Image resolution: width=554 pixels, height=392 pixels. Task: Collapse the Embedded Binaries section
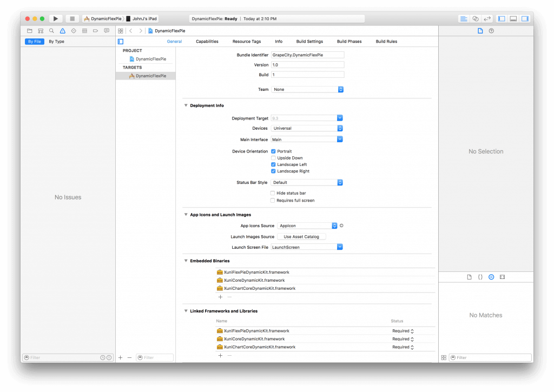[x=186, y=261]
